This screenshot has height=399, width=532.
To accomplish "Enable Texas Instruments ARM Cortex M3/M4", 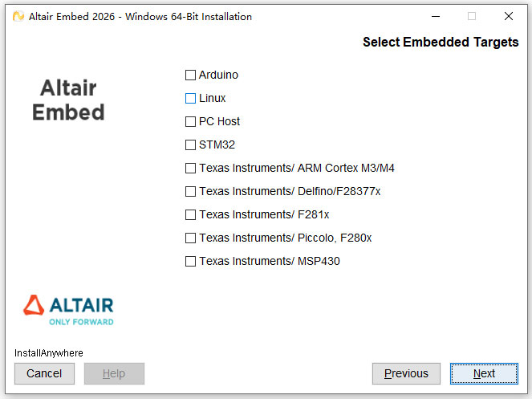I will click(191, 169).
